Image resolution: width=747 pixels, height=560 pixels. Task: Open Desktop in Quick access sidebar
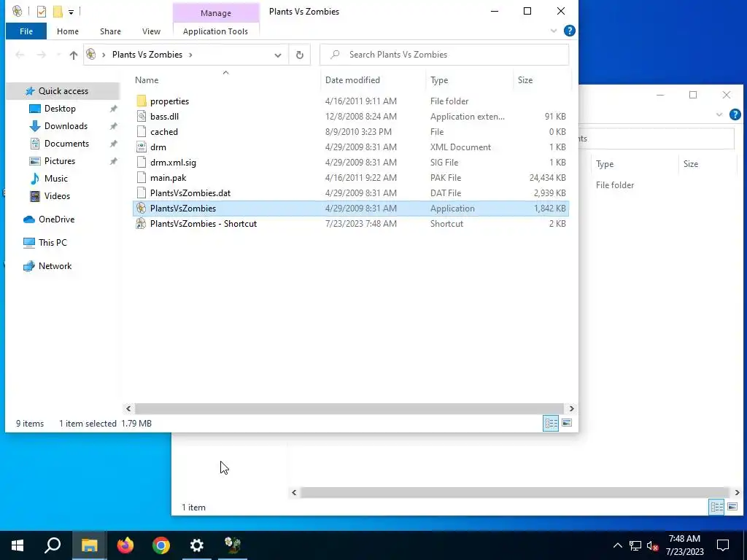60,109
